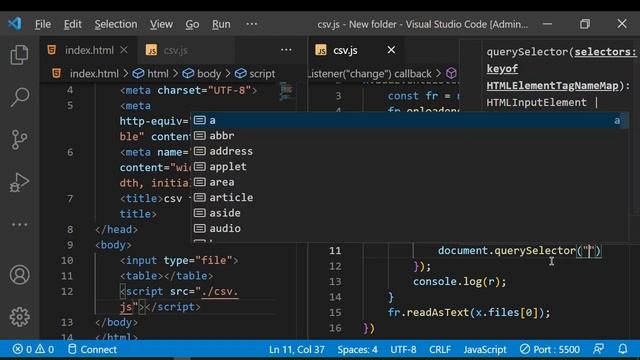
Task: Click the input type="file" line
Action: [x=179, y=260]
